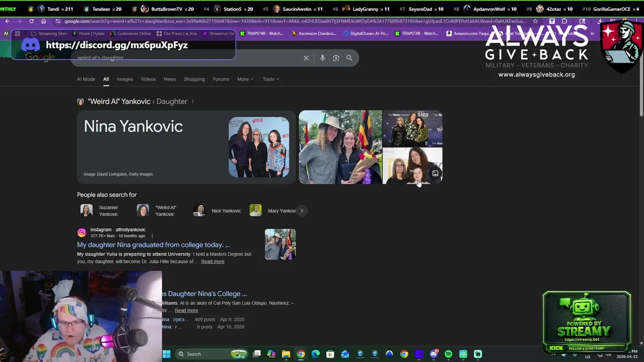
Task: Open the Amazon.com bookmark
Action: pyautogui.click(x=468, y=33)
